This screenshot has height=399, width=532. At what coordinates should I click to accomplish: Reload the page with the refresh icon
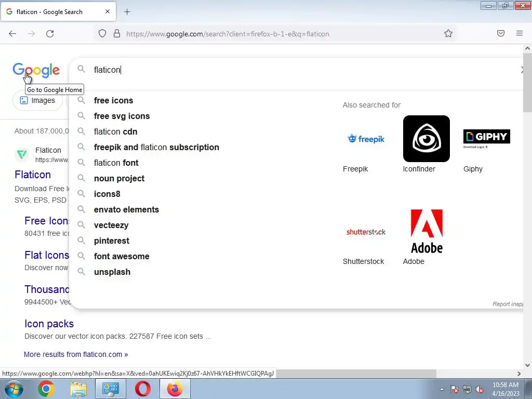pos(50,34)
